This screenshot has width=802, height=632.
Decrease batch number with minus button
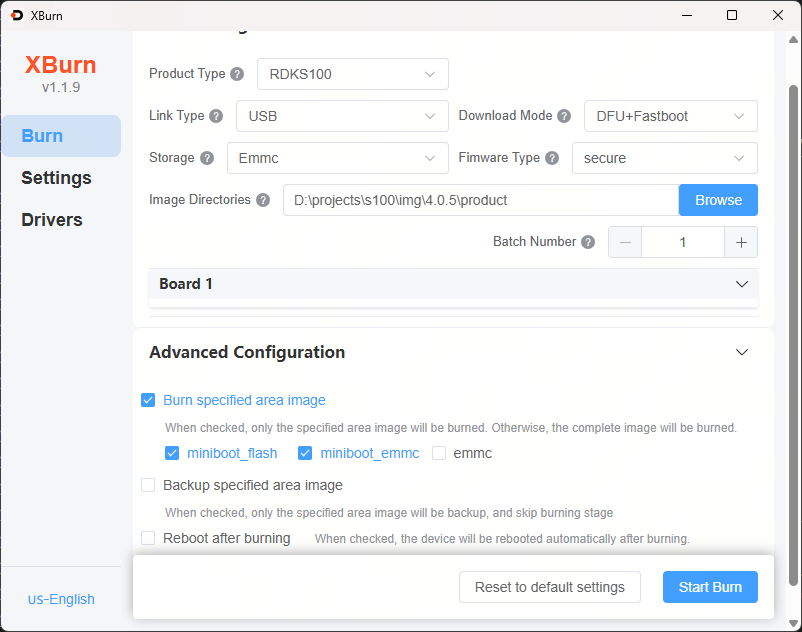pos(625,242)
